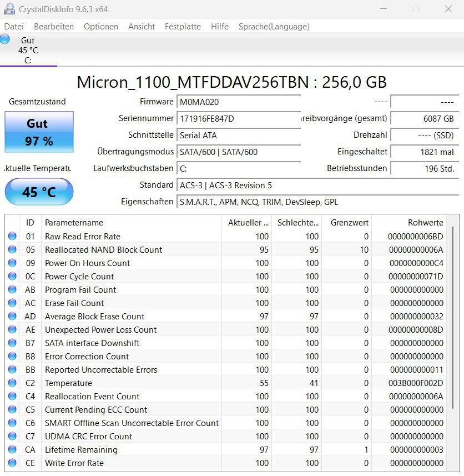This screenshot has width=464, height=476.
Task: Open the Datei menu
Action: tap(14, 27)
